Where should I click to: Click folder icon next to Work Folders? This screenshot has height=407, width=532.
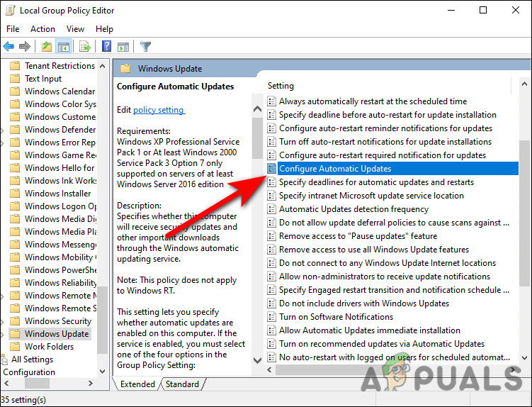pyautogui.click(x=15, y=347)
